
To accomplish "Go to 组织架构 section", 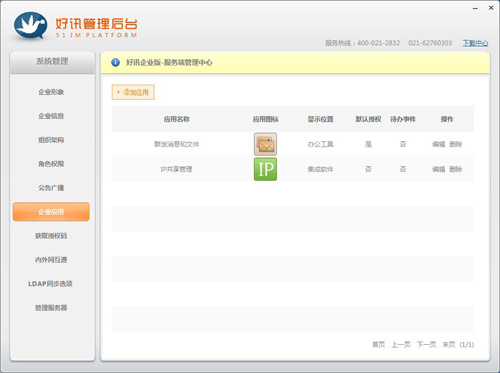I will click(x=51, y=140).
